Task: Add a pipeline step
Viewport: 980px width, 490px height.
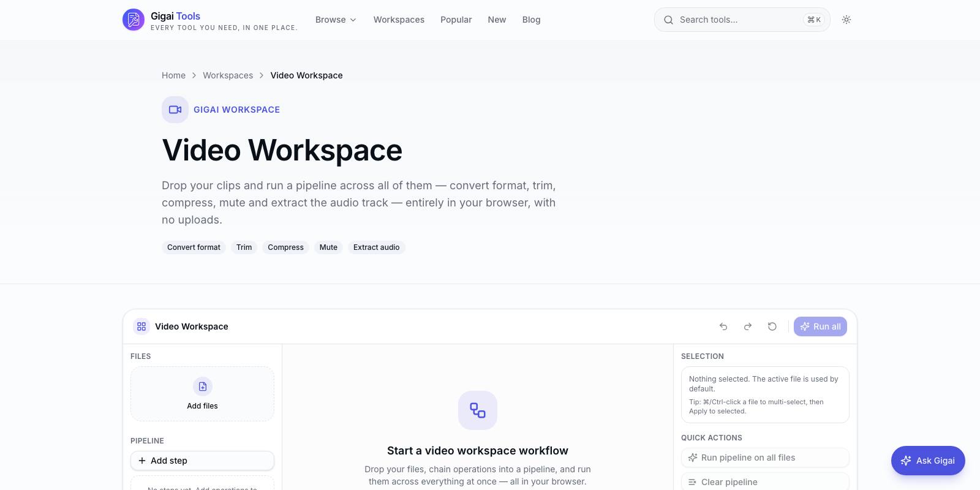Action: [x=202, y=461]
